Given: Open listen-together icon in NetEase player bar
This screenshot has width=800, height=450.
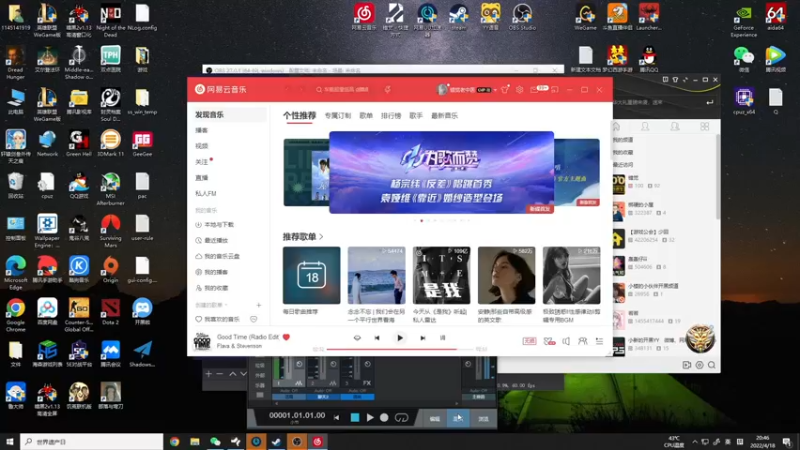Looking at the screenshot, I should (582, 341).
